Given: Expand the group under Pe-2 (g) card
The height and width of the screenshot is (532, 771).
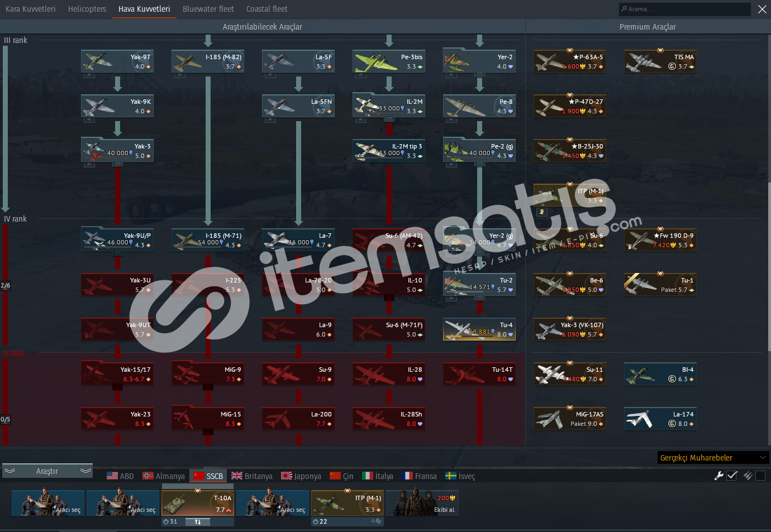Looking at the screenshot, I should (x=479, y=164).
